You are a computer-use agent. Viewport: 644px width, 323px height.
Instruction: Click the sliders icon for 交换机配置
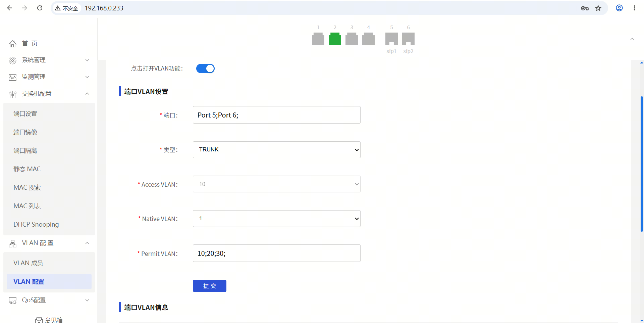point(12,94)
